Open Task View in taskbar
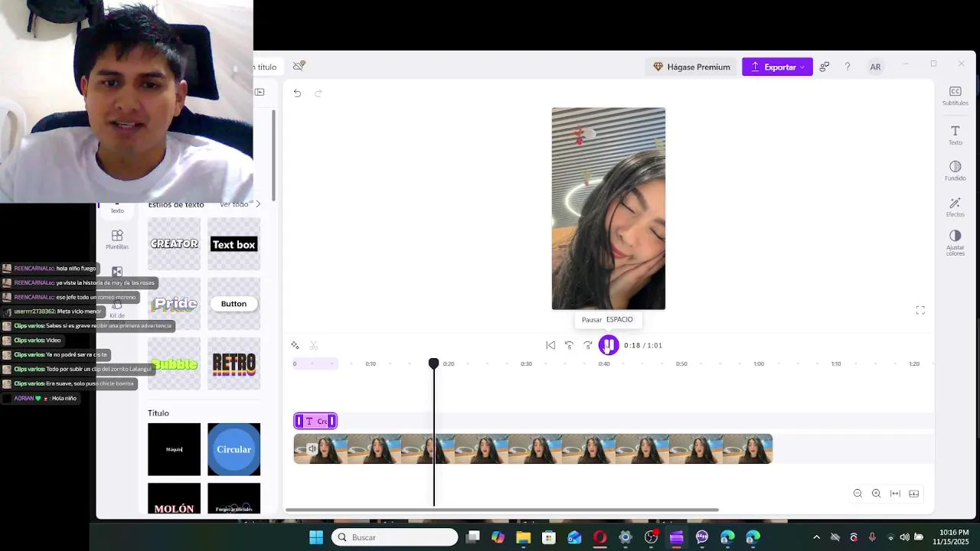The height and width of the screenshot is (551, 980). (473, 537)
